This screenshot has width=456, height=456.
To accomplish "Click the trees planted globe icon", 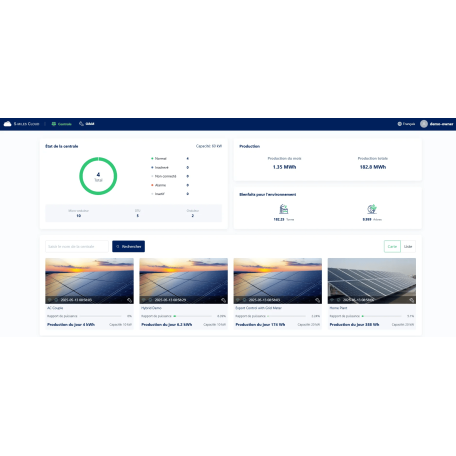I will point(372,209).
